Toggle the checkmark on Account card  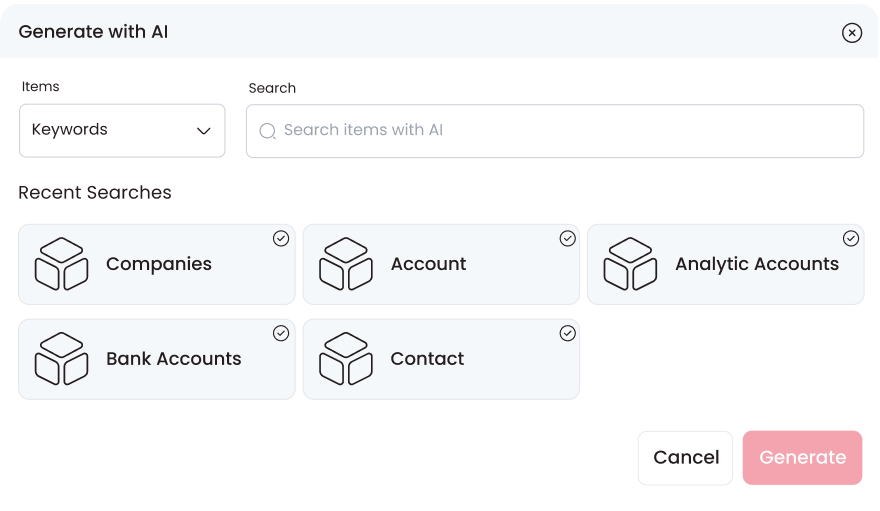coord(567,238)
